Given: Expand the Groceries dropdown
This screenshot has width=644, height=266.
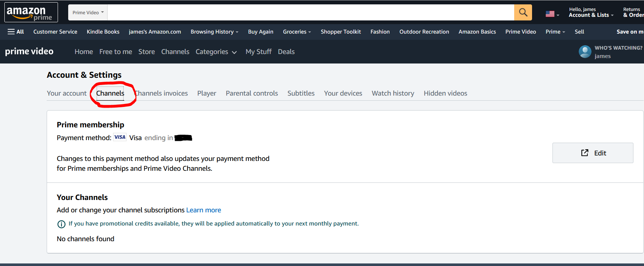Looking at the screenshot, I should click(297, 32).
